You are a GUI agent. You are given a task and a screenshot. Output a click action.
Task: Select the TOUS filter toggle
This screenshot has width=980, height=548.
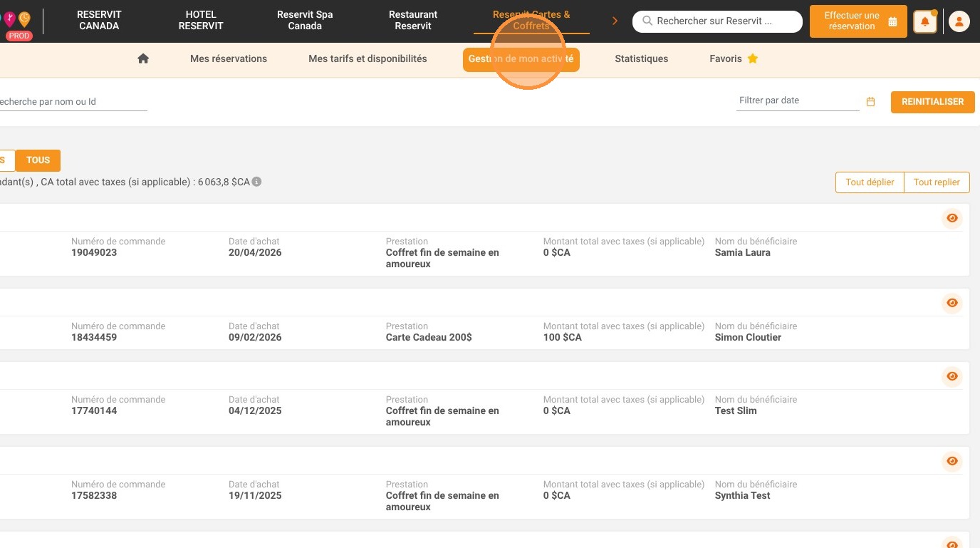(x=38, y=160)
